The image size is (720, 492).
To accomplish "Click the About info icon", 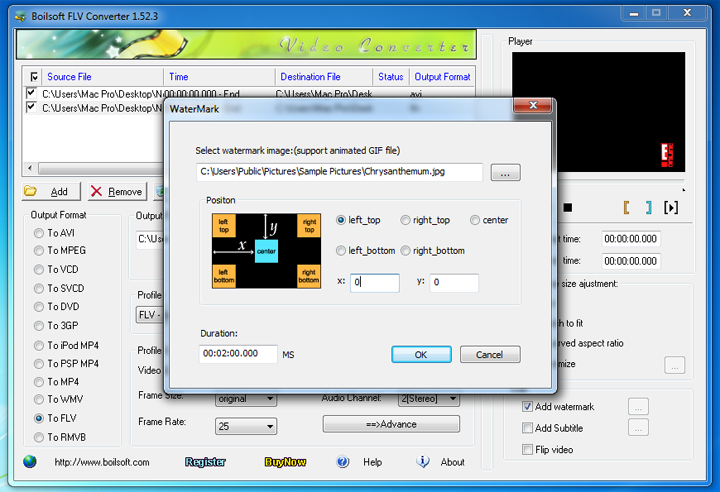I will coord(423,461).
